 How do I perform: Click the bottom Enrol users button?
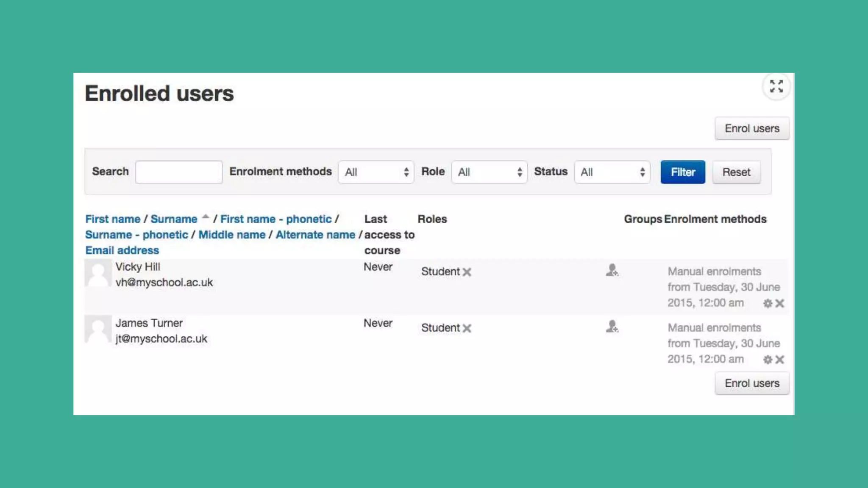[751, 383]
